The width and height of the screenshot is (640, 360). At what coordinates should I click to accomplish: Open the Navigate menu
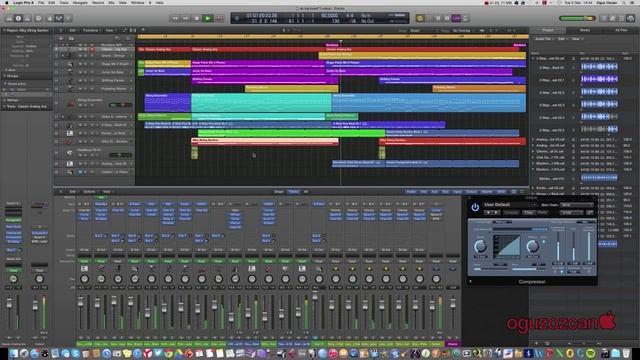pyautogui.click(x=80, y=2)
